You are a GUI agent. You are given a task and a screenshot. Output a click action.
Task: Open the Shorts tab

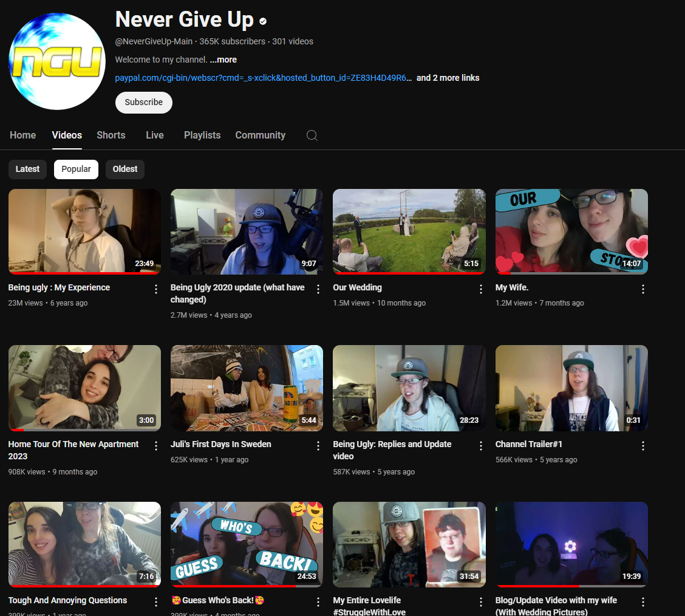point(111,135)
